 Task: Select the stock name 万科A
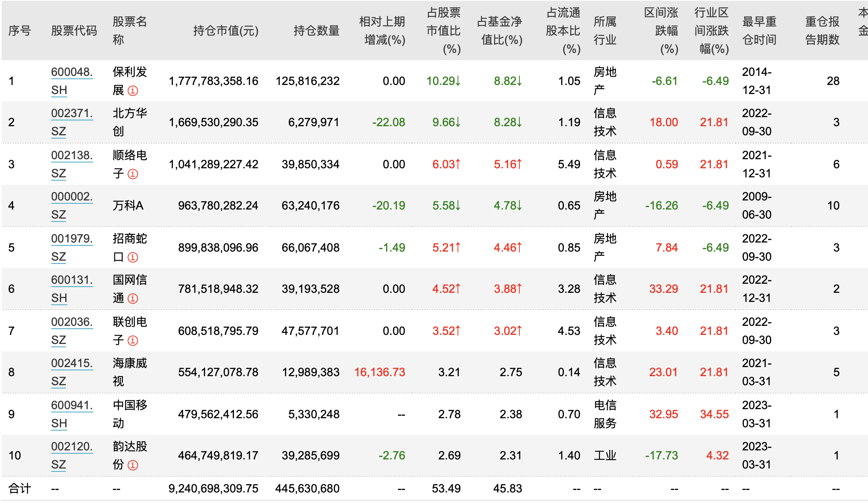click(x=128, y=205)
